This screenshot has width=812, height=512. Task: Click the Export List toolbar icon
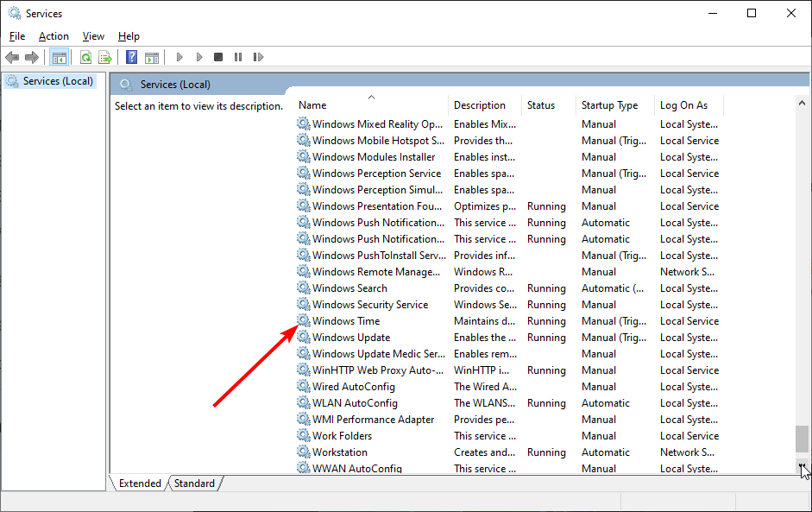point(105,57)
